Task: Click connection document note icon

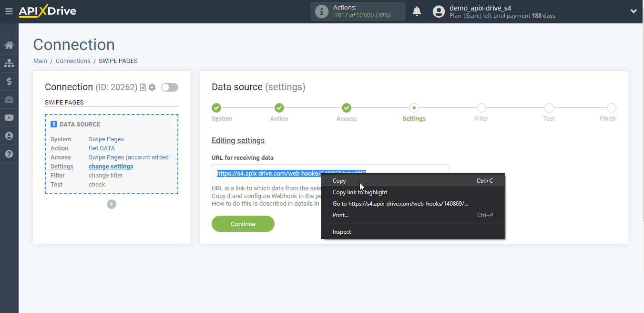Action: pos(143,87)
